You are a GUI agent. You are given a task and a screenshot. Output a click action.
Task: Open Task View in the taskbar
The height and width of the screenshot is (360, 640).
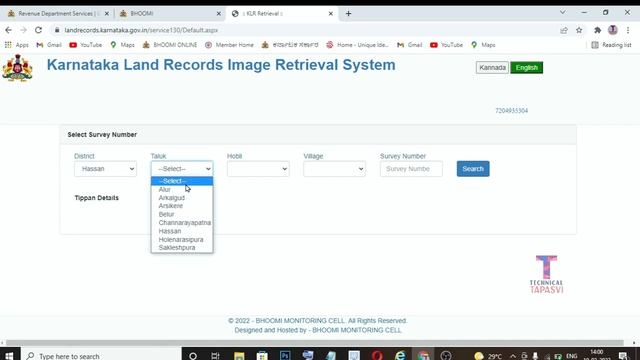click(215, 356)
